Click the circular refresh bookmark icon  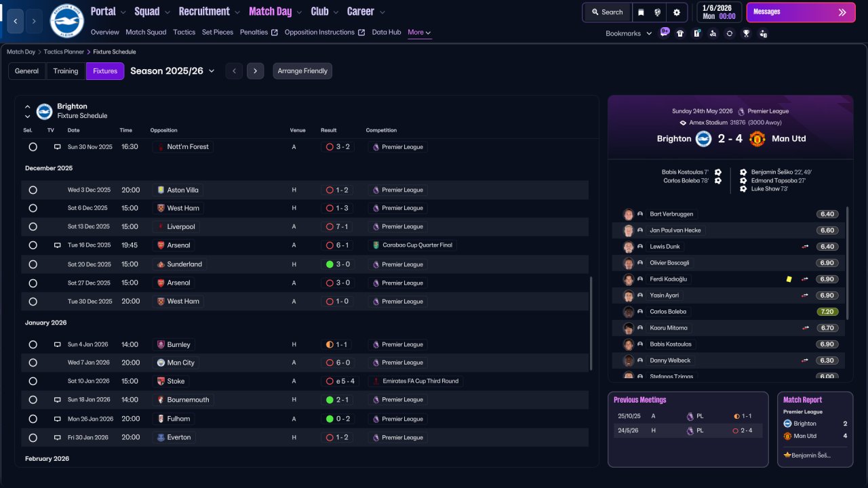tap(730, 33)
